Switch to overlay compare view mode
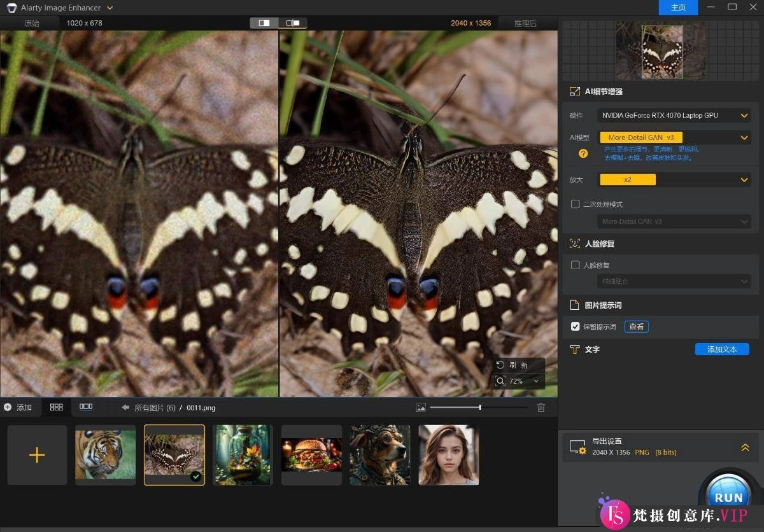764x532 pixels. pyautogui.click(x=293, y=23)
